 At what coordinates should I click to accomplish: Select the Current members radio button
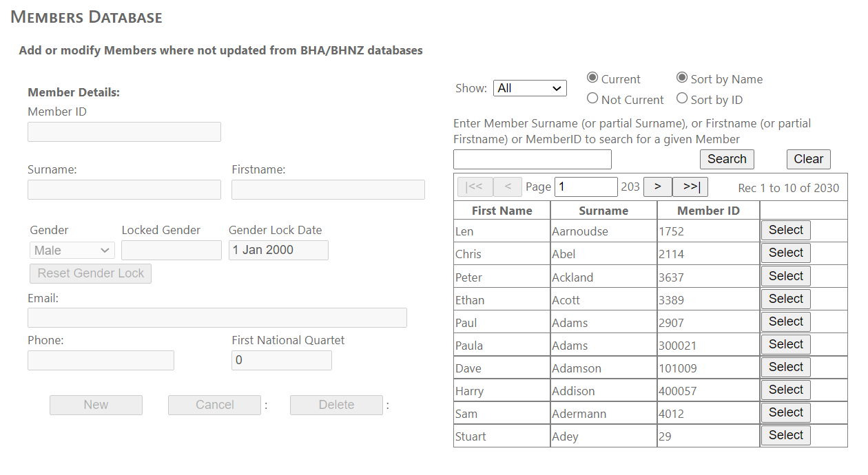pos(592,78)
